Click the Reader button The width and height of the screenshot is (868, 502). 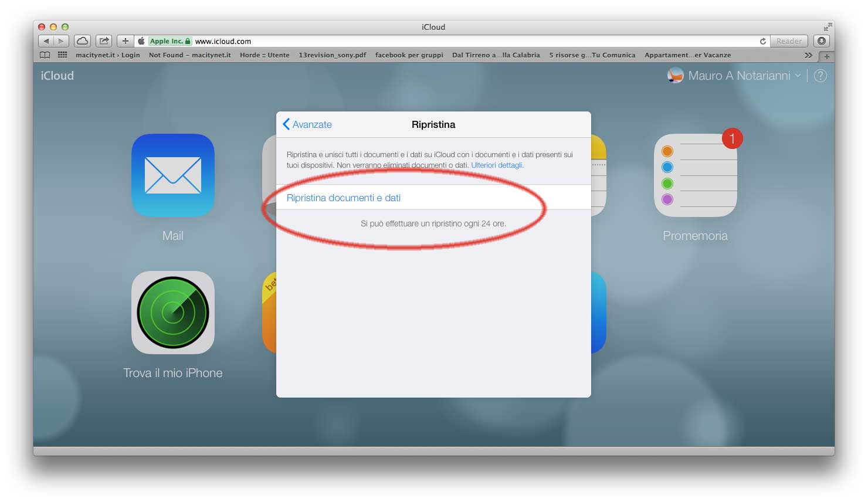(789, 41)
